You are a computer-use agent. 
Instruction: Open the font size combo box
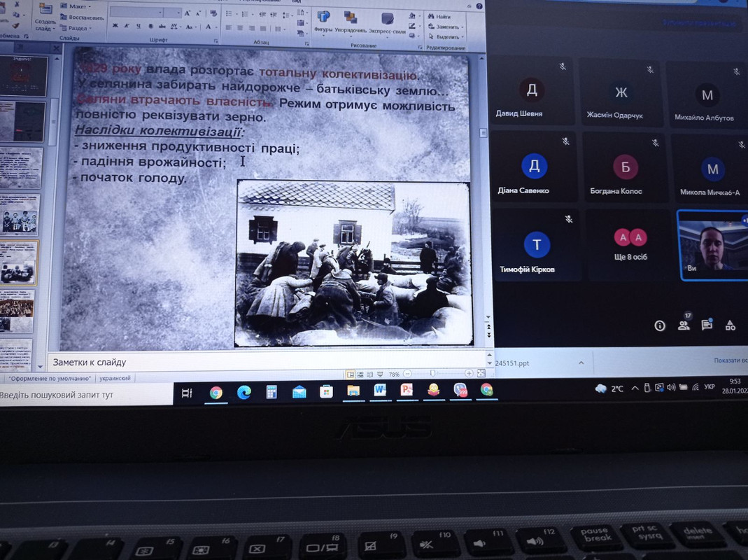pyautogui.click(x=172, y=13)
